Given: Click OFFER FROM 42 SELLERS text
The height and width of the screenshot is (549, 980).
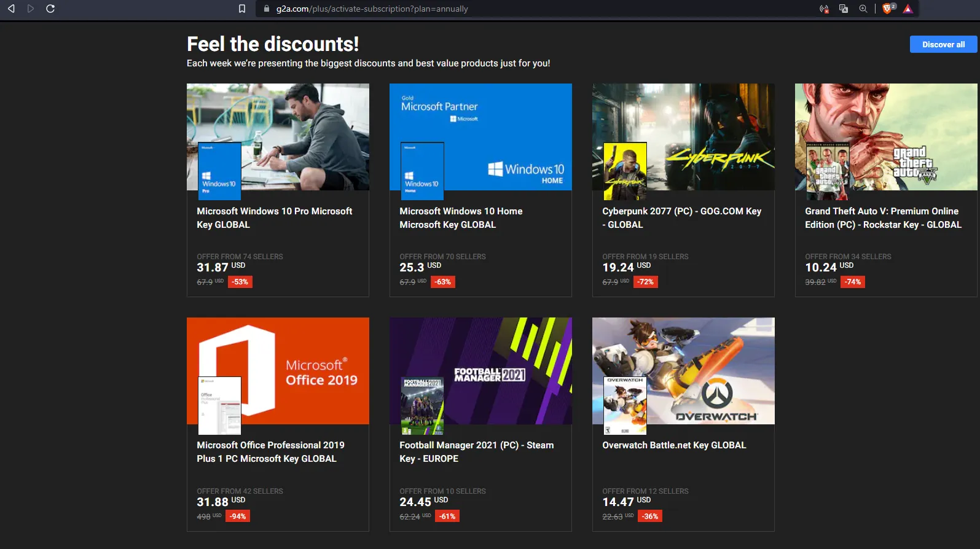Looking at the screenshot, I should coord(240,491).
